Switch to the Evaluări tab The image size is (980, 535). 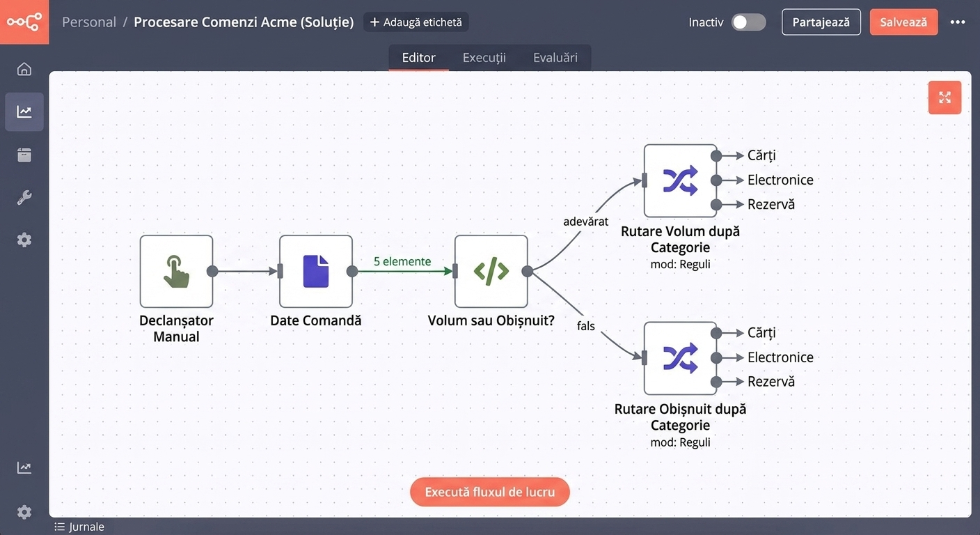555,58
